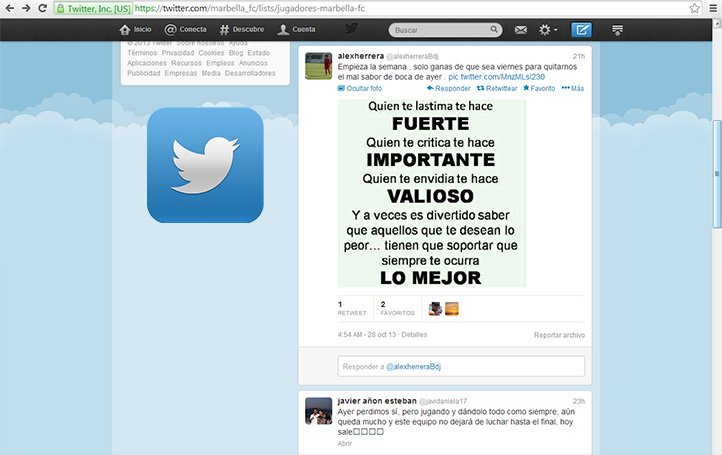Open the Términos footer link
The height and width of the screenshot is (455, 722).
click(x=142, y=53)
